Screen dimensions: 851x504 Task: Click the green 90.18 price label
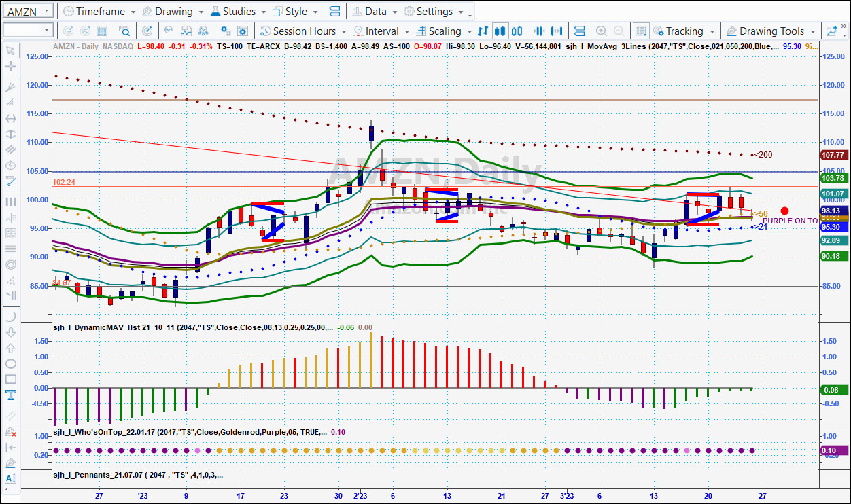833,256
